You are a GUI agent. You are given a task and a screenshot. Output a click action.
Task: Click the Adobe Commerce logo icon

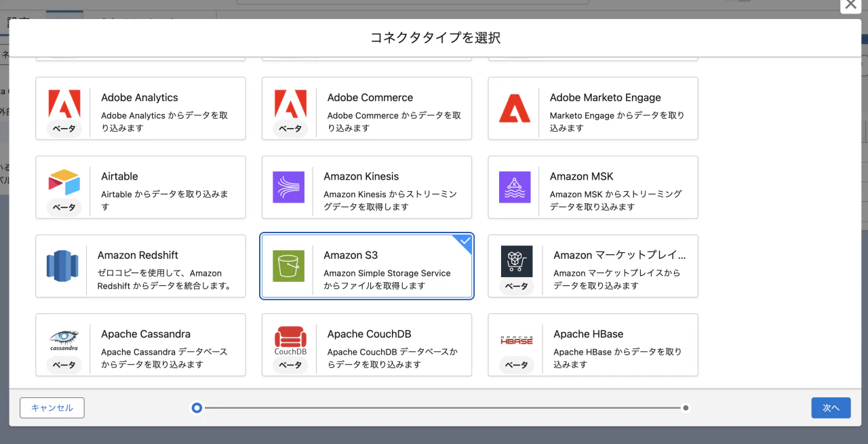click(290, 103)
